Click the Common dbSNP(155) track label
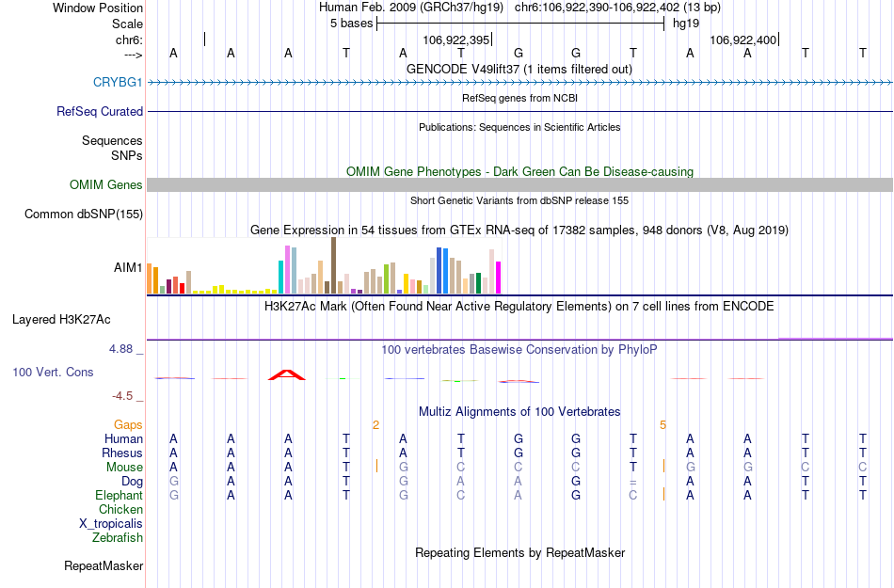Screen dimensions: 894x588 [84, 215]
